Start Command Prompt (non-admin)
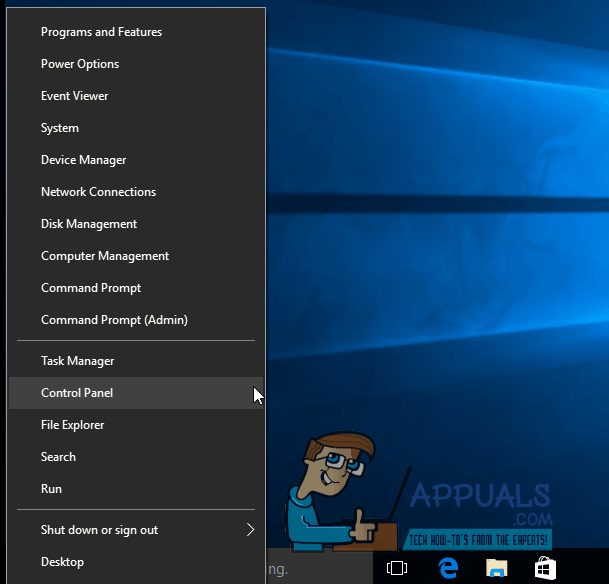609x584 pixels. point(136,288)
